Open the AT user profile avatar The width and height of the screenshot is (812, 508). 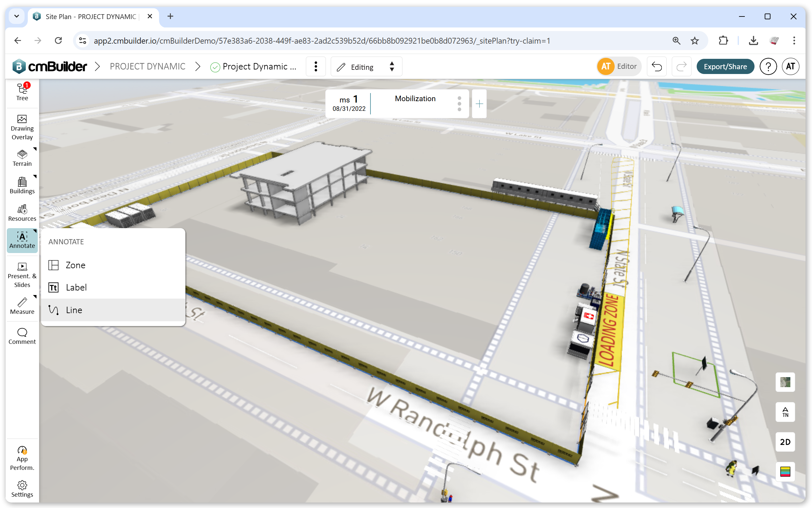[x=790, y=67]
